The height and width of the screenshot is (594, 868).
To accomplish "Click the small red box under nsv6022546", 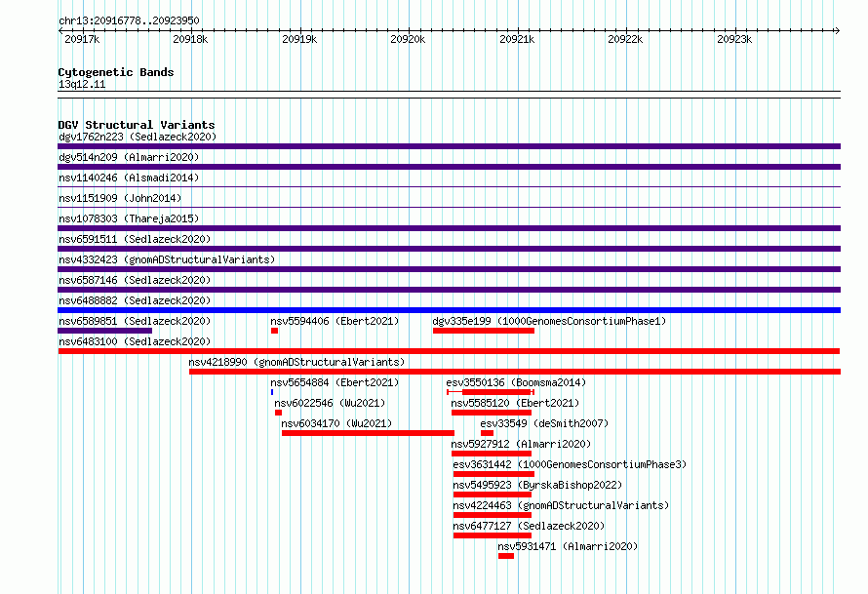I will [279, 413].
